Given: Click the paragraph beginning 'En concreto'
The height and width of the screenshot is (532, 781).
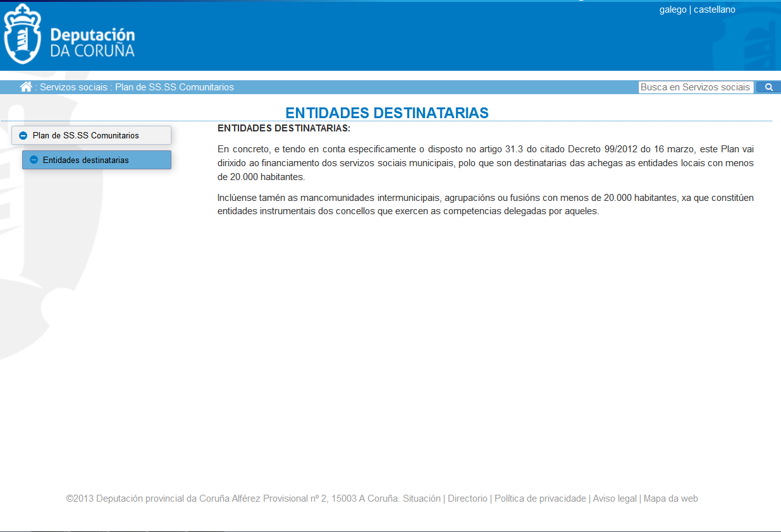Looking at the screenshot, I should [485, 163].
